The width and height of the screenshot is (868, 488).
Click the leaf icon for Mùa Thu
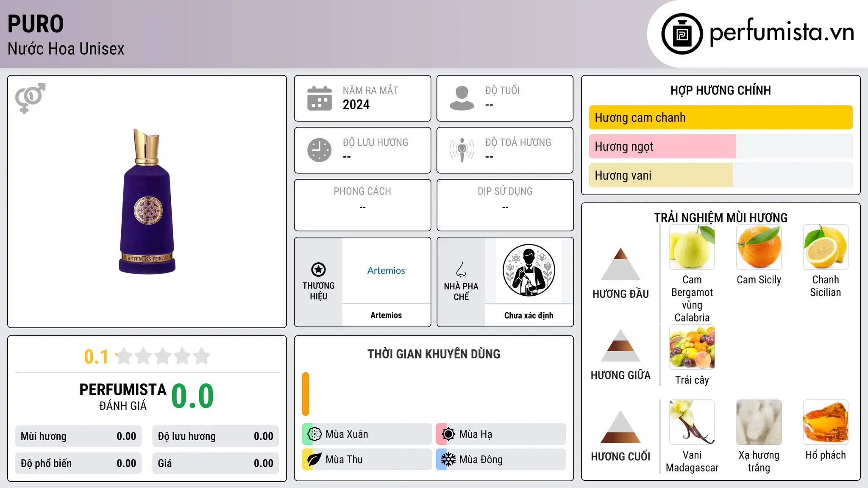[314, 460]
